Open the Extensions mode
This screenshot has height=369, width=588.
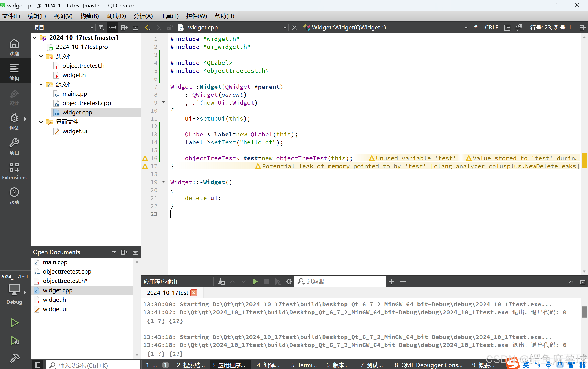(14, 172)
